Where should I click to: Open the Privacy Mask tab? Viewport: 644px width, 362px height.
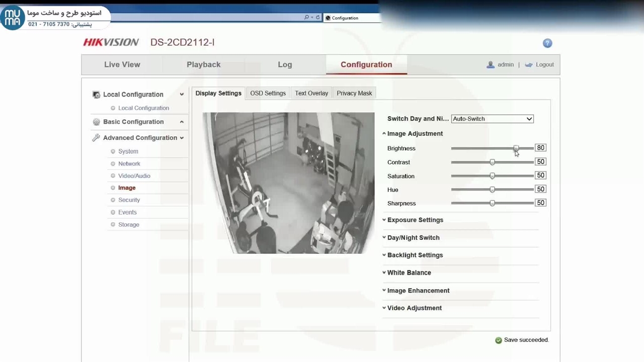[x=354, y=93]
